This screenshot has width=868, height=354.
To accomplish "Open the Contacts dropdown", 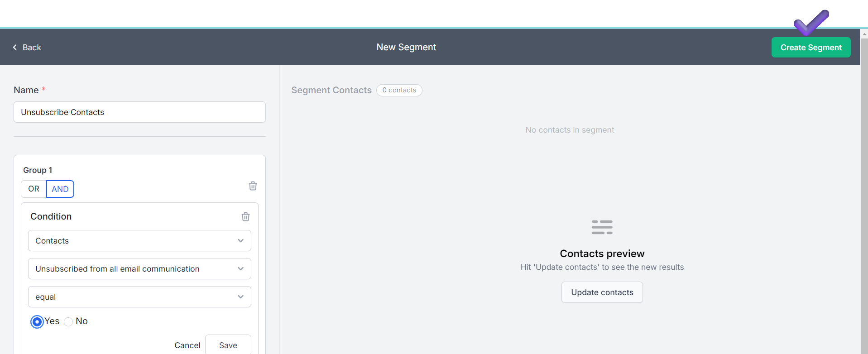I will click(x=139, y=241).
